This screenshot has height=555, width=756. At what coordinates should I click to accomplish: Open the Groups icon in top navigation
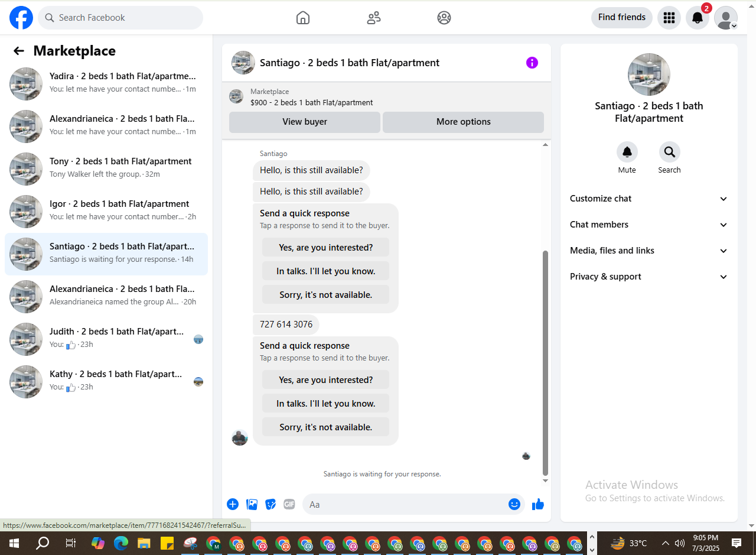pyautogui.click(x=444, y=18)
